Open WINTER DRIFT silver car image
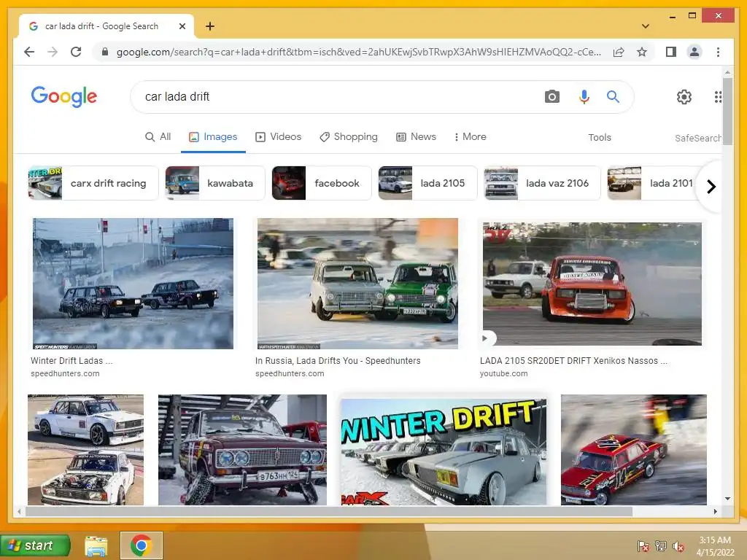 coord(444,452)
